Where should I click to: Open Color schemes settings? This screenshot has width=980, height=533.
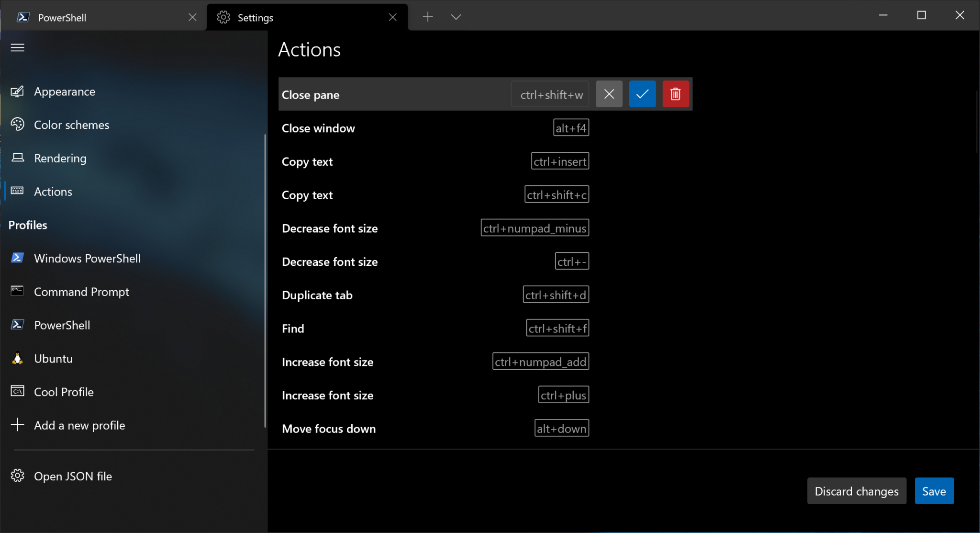71,125
